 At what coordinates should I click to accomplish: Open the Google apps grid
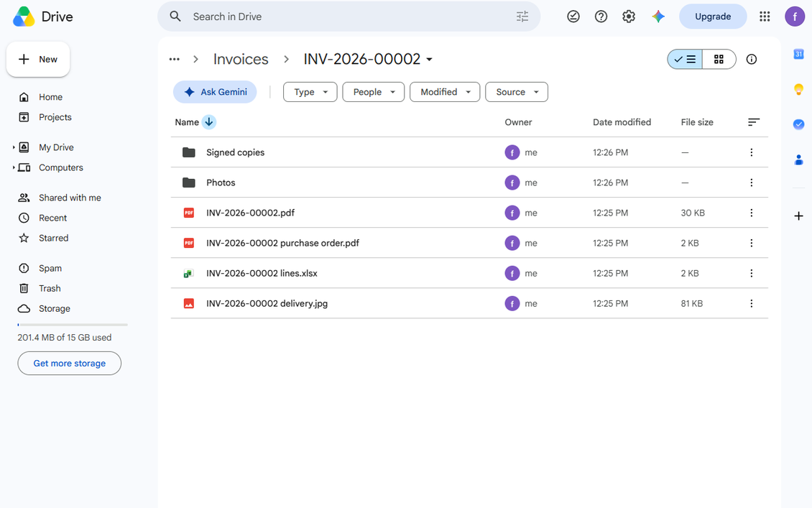pos(765,17)
